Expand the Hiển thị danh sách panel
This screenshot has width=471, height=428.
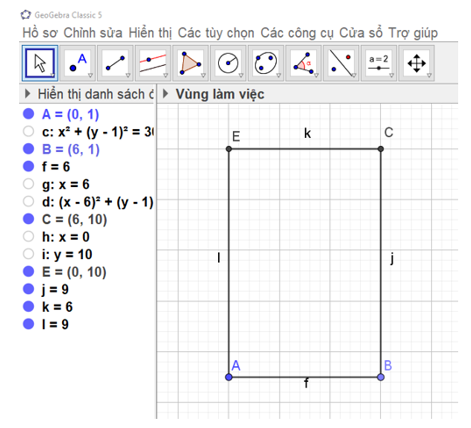28,94
